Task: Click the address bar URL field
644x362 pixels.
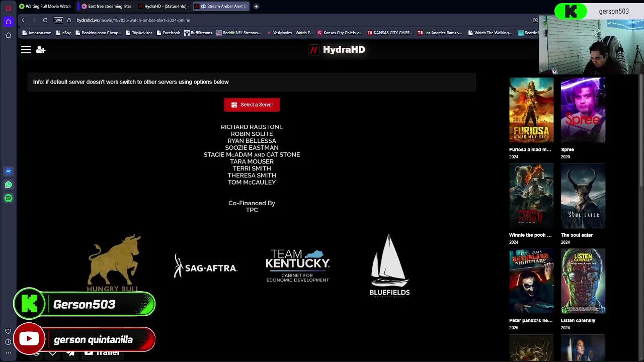Action: tap(302, 20)
